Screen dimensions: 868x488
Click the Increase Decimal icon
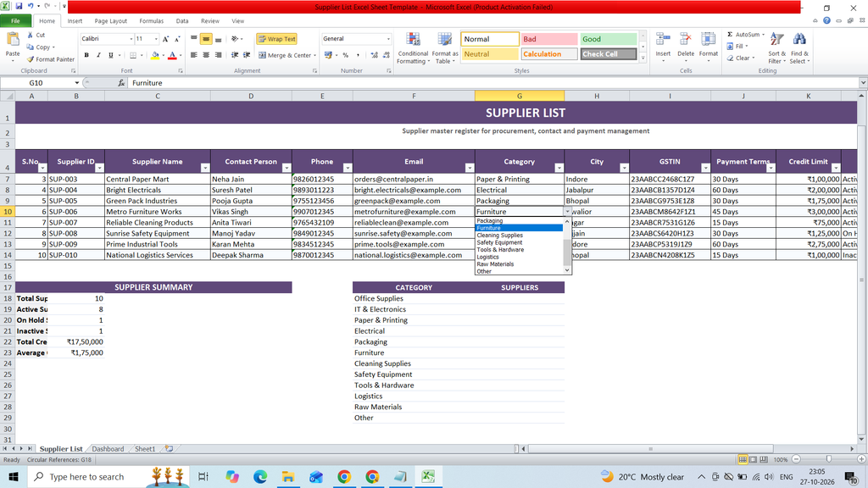tap(374, 55)
